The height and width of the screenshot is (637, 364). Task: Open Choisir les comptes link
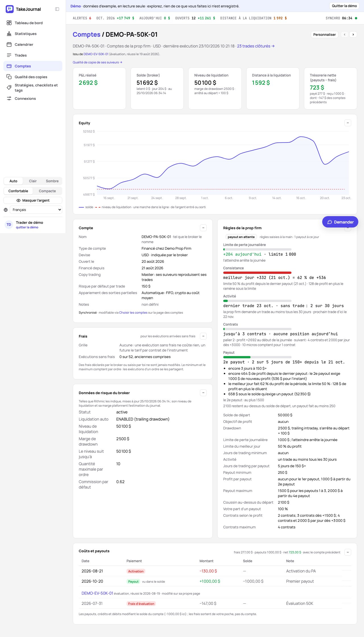(x=133, y=313)
